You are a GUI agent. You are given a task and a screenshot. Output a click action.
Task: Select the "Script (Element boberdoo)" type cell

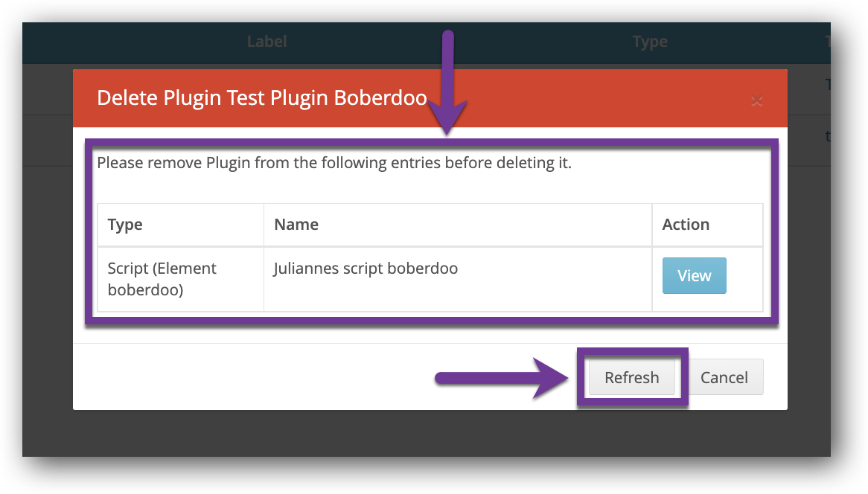(162, 279)
